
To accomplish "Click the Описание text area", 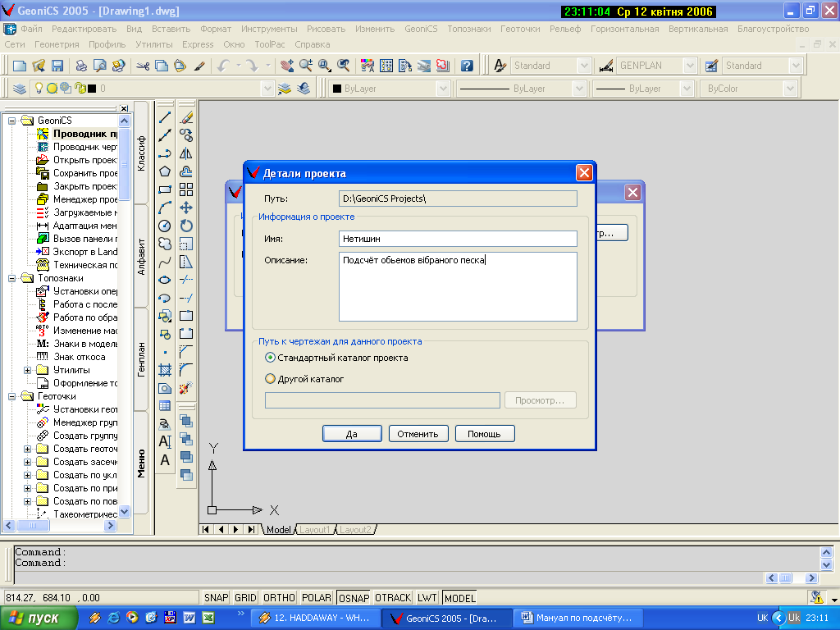I will click(x=458, y=286).
